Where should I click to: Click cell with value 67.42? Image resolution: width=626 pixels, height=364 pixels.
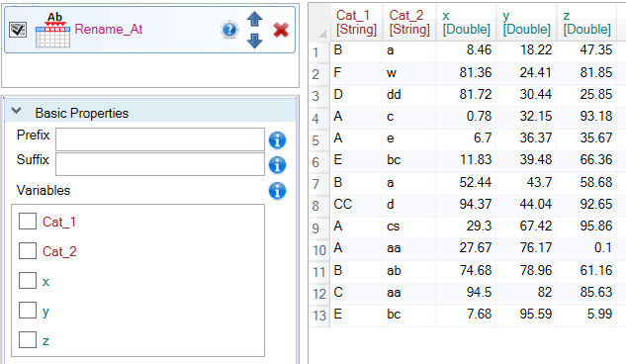coord(526,227)
